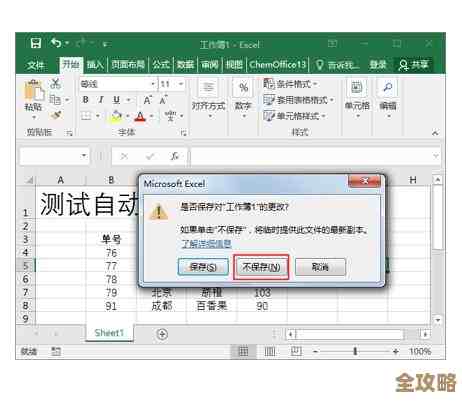The width and height of the screenshot is (462, 401).
Task: Close the Microsoft Excel dialog
Action: (364, 181)
